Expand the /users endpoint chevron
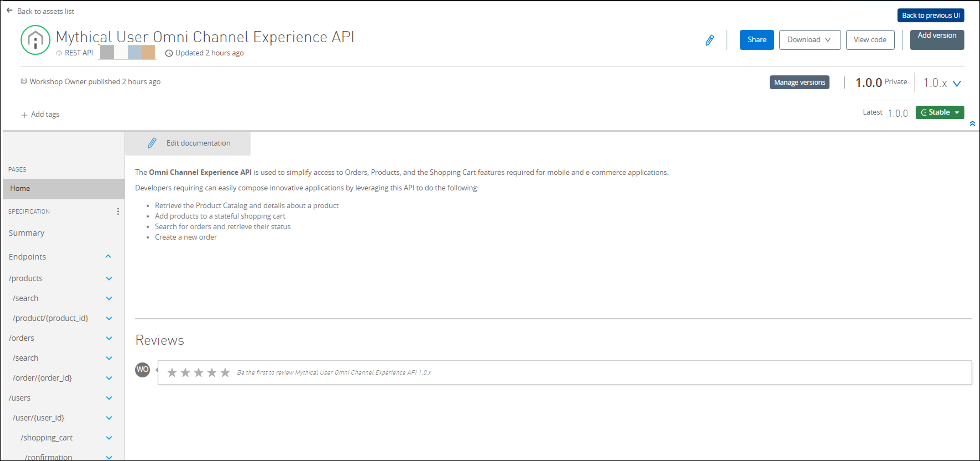The image size is (980, 461). [x=109, y=398]
